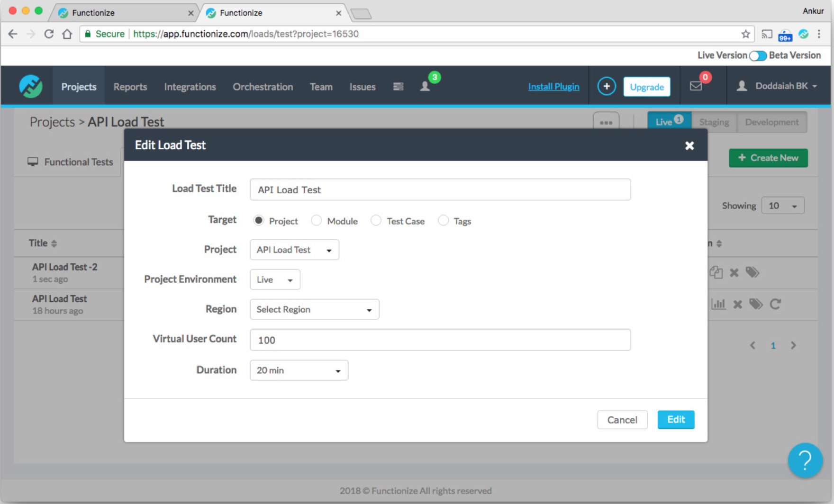Go to next page arrow in pagination
Screen dimensions: 834x504
point(793,345)
